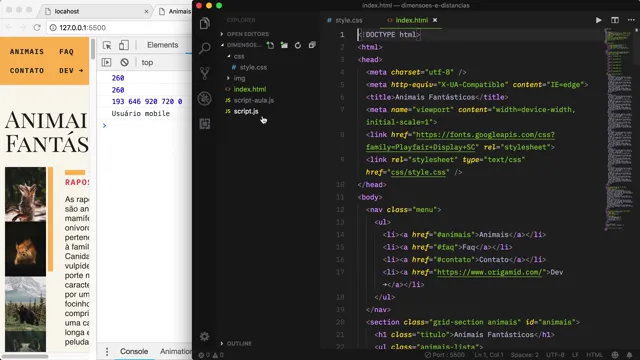Open script-aula.js in the Explorer tree
Image resolution: width=640 pixels, height=360 pixels.
tap(253, 100)
